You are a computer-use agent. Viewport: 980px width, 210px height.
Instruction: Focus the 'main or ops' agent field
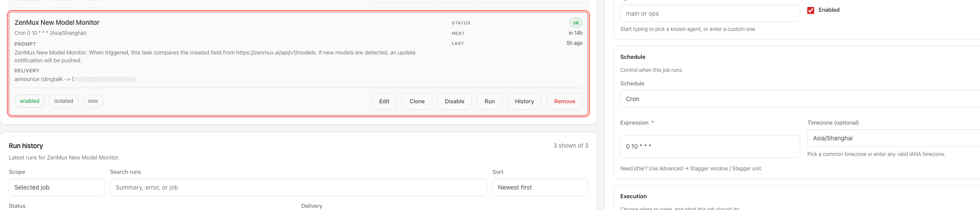point(709,14)
